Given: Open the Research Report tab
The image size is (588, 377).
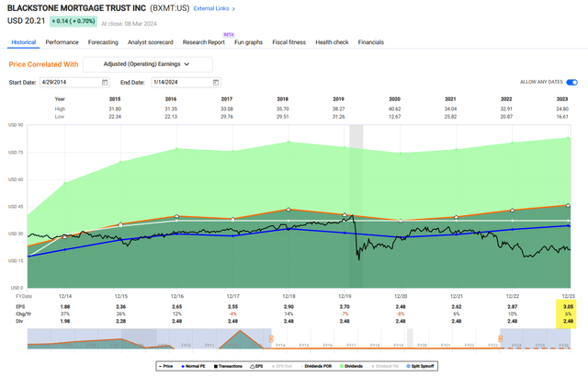Looking at the screenshot, I should (204, 42).
